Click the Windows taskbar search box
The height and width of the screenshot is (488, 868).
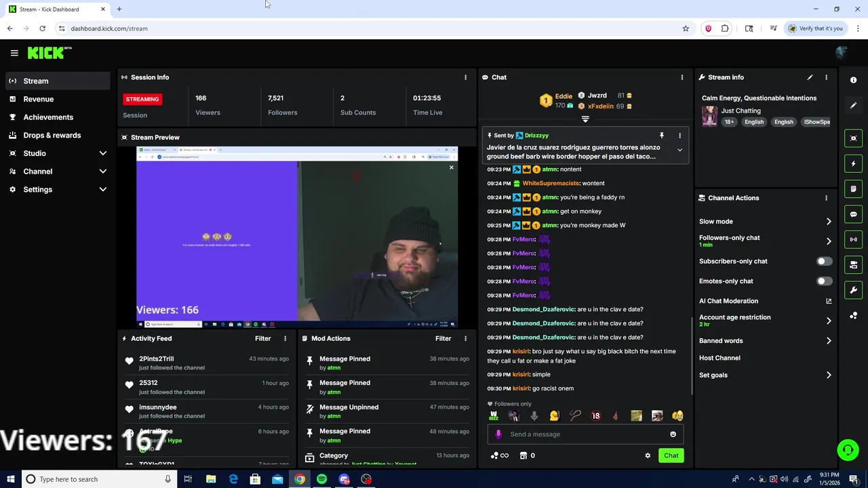(98, 479)
